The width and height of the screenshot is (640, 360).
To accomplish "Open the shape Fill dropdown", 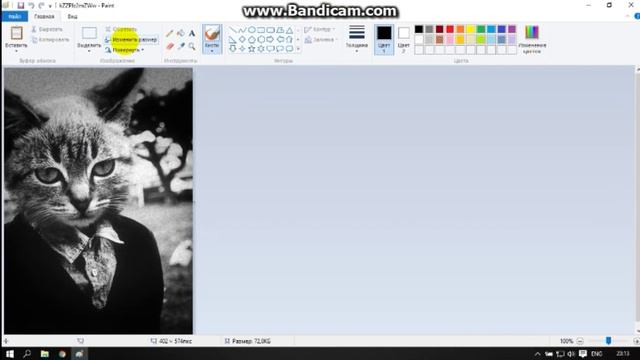I will (321, 40).
